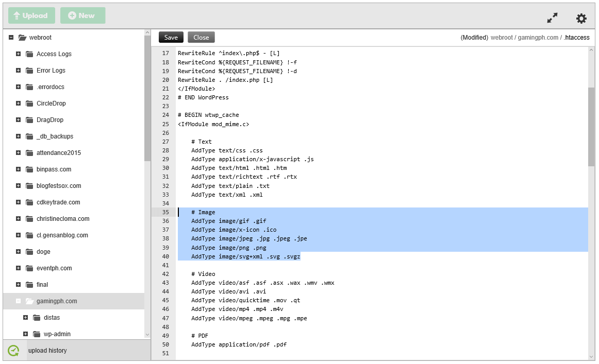
Task: Click the distas folder icon
Action: click(x=37, y=318)
